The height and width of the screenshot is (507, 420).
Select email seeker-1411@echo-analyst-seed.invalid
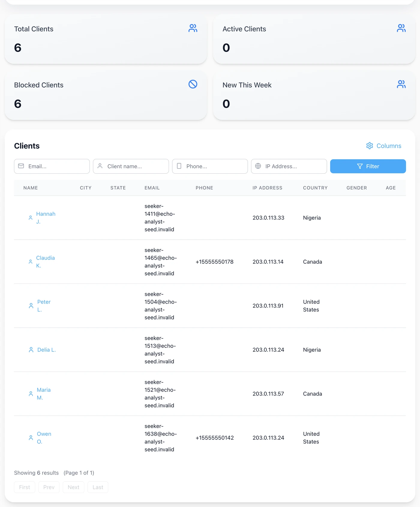pos(160,218)
